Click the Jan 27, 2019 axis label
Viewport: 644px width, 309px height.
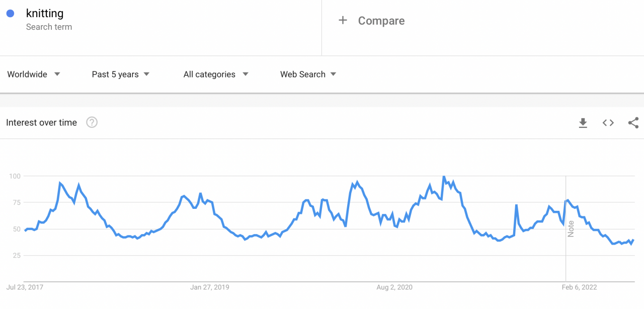coord(210,287)
